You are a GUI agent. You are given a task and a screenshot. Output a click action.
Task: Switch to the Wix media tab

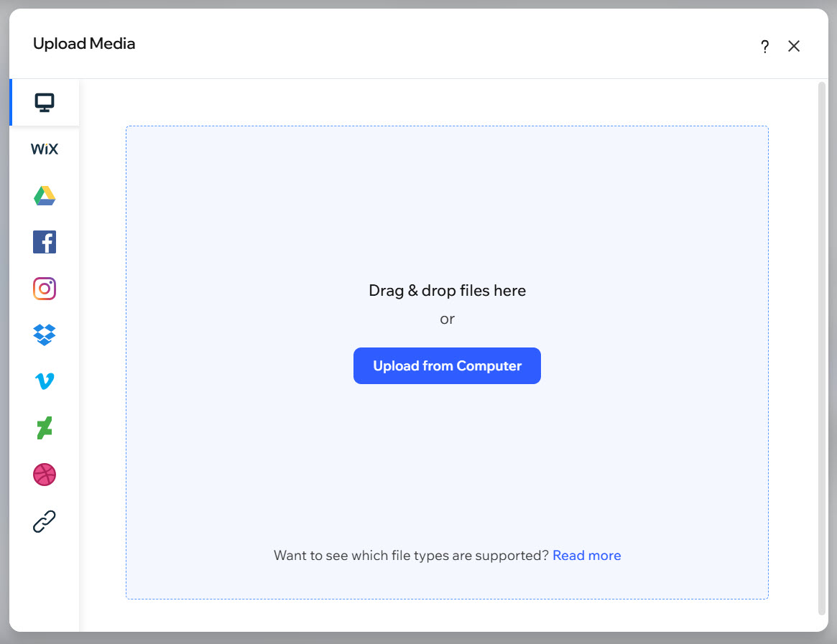pyautogui.click(x=44, y=149)
